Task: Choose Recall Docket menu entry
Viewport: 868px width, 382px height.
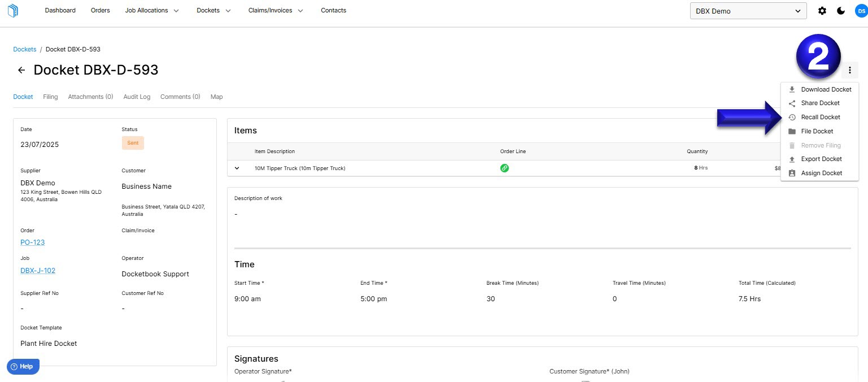Action: click(819, 117)
